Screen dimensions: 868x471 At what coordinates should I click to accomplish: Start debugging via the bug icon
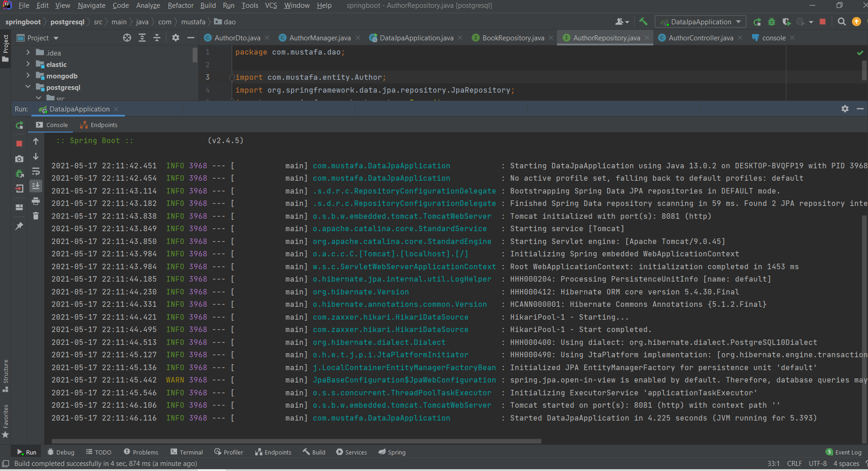click(772, 22)
